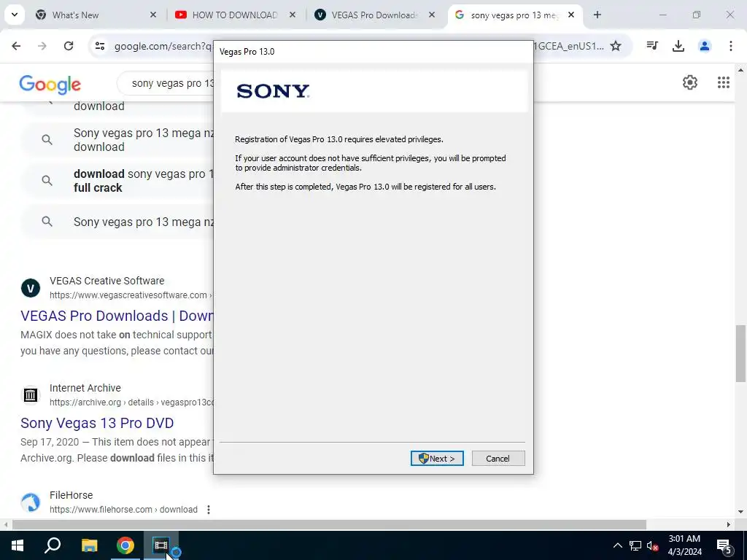This screenshot has width=747, height=560.
Task: Click the Chrome forward arrow
Action: [x=42, y=46]
